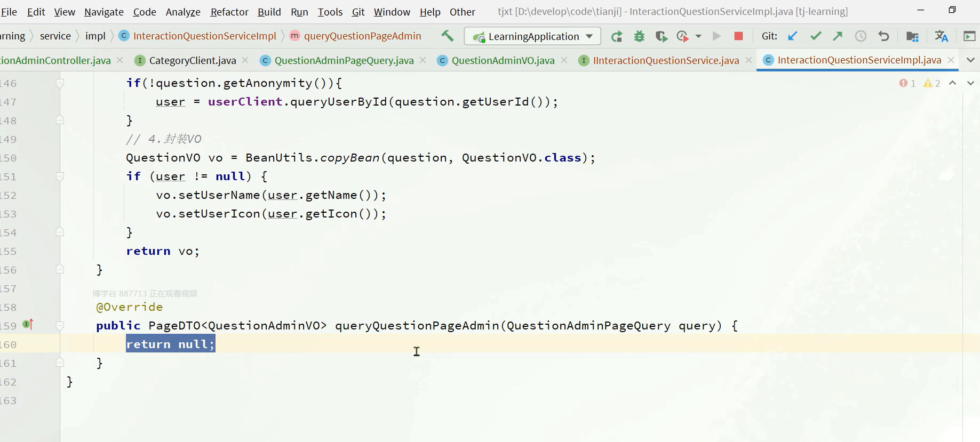
Task: Click the run-window icon right of Translate
Action: pyautogui.click(x=969, y=36)
